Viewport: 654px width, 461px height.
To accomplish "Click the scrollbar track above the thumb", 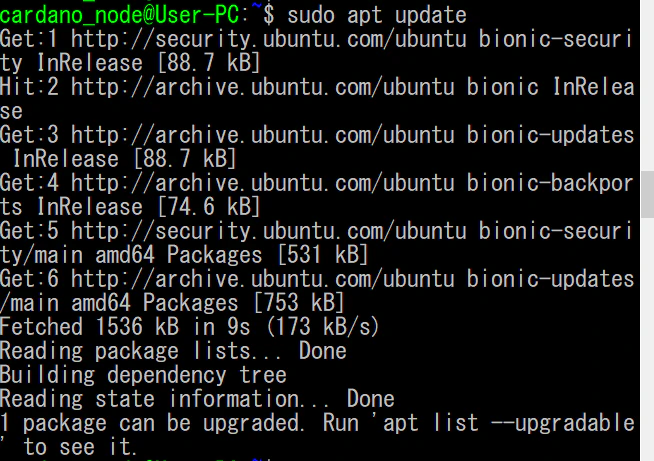I will click(x=647, y=85).
